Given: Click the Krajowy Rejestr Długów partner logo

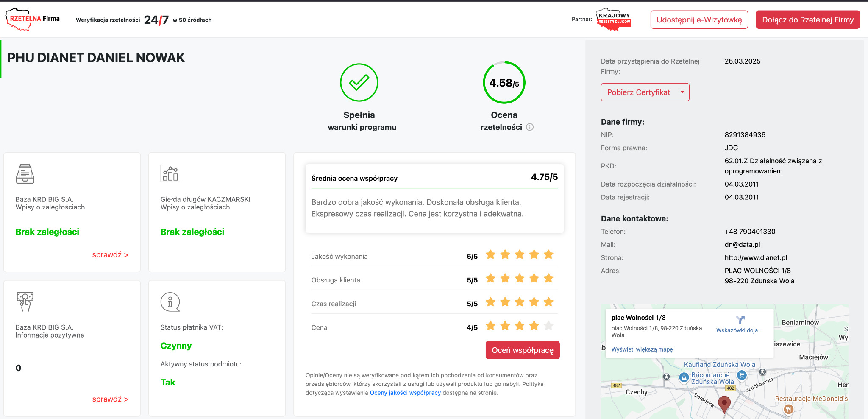Looking at the screenshot, I should pyautogui.click(x=614, y=20).
